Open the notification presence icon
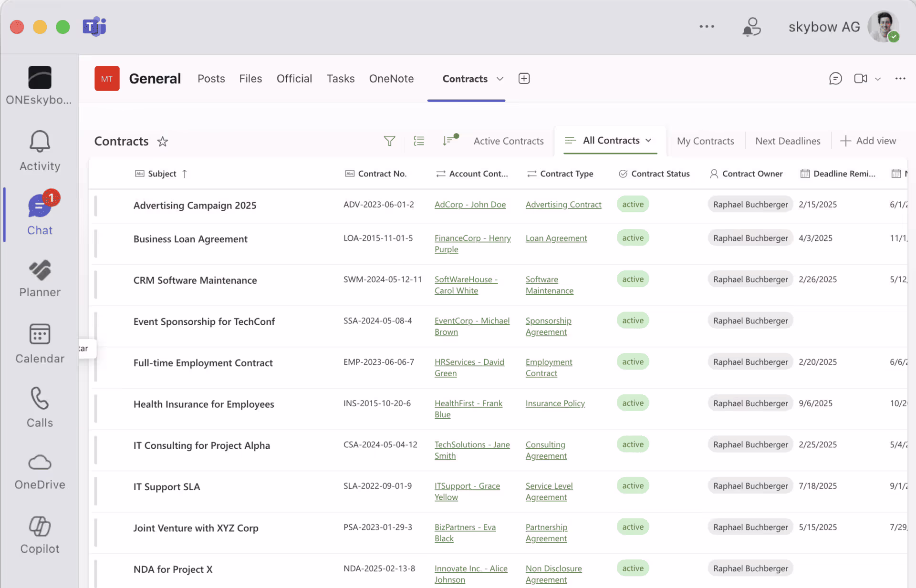916x588 pixels. tap(751, 27)
